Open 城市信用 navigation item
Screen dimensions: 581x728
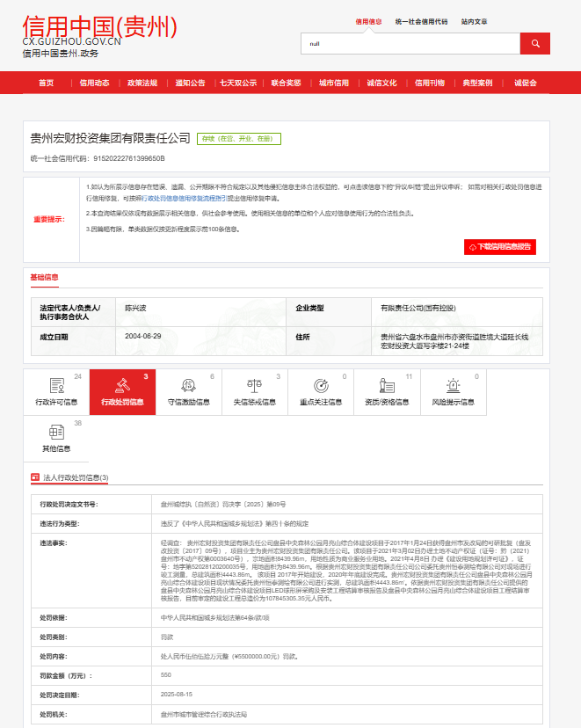pyautogui.click(x=334, y=83)
